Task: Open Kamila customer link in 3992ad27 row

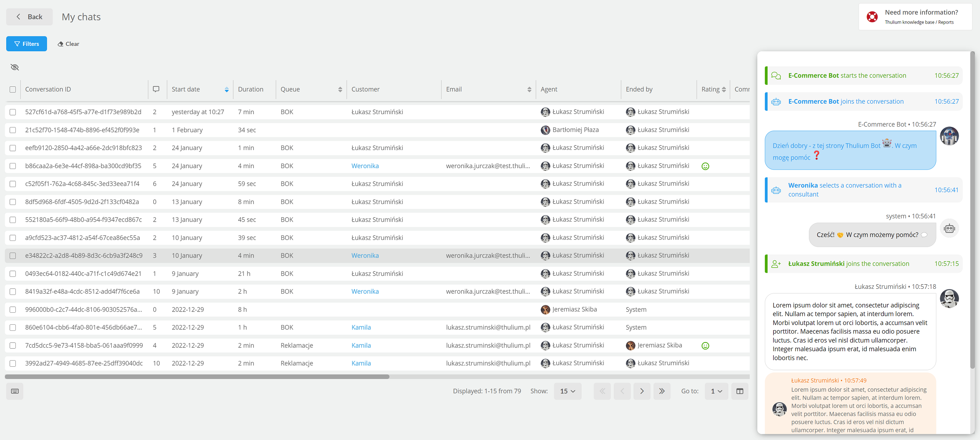Action: click(x=361, y=363)
